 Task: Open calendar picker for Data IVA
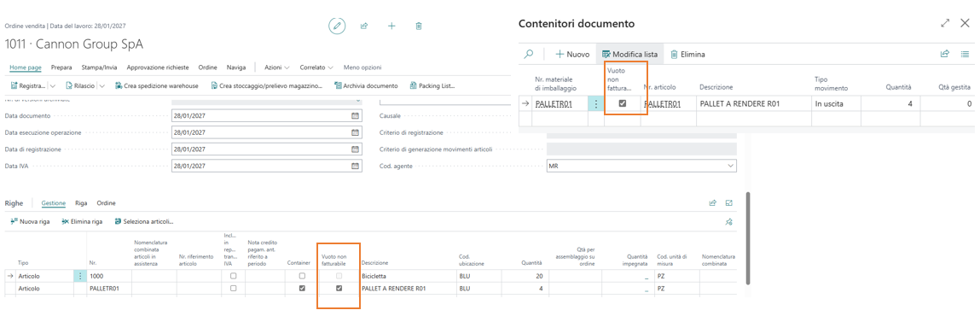point(355,167)
